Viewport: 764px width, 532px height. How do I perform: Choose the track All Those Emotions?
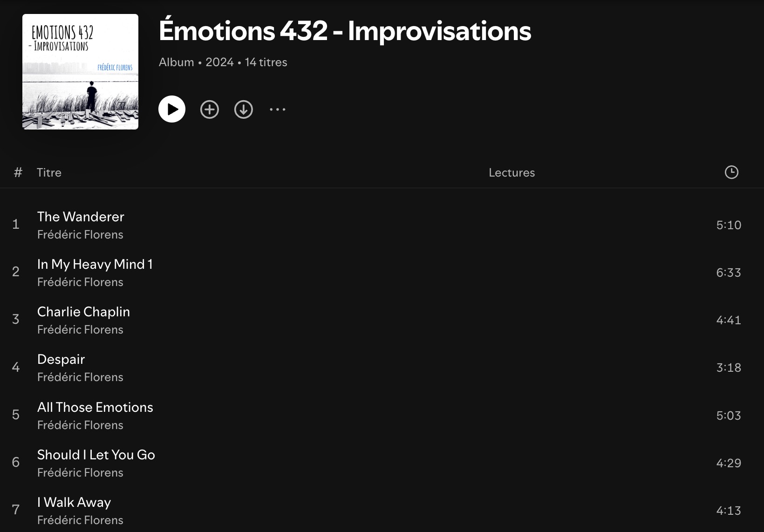(95, 407)
